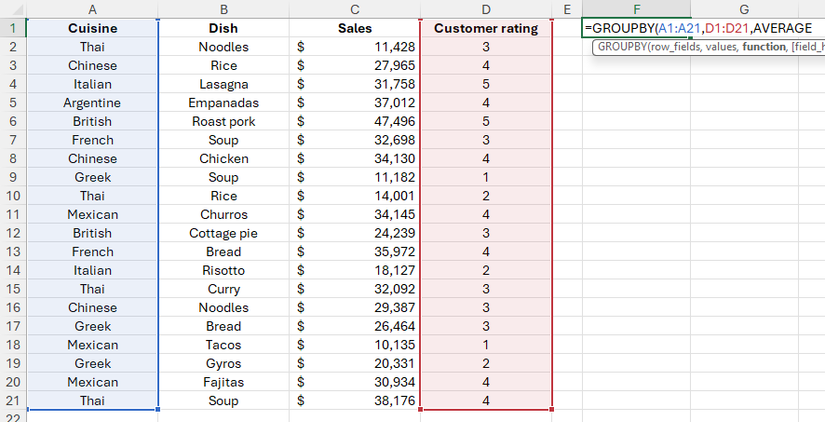Select the row 10 header

coord(12,196)
